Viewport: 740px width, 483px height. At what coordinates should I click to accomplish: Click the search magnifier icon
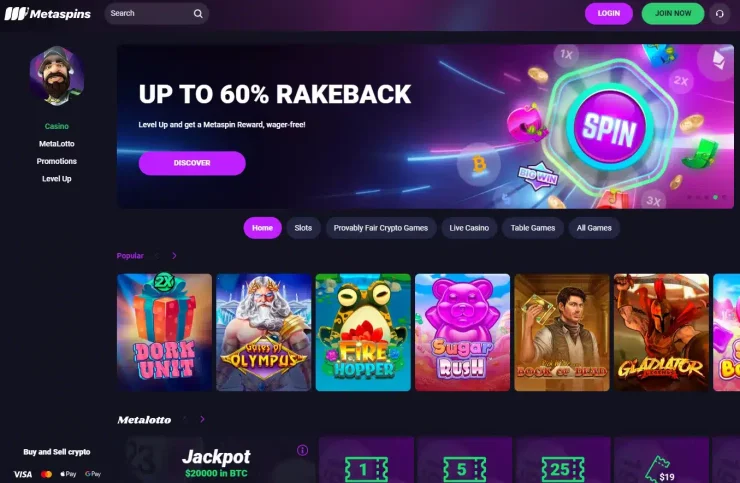click(198, 14)
